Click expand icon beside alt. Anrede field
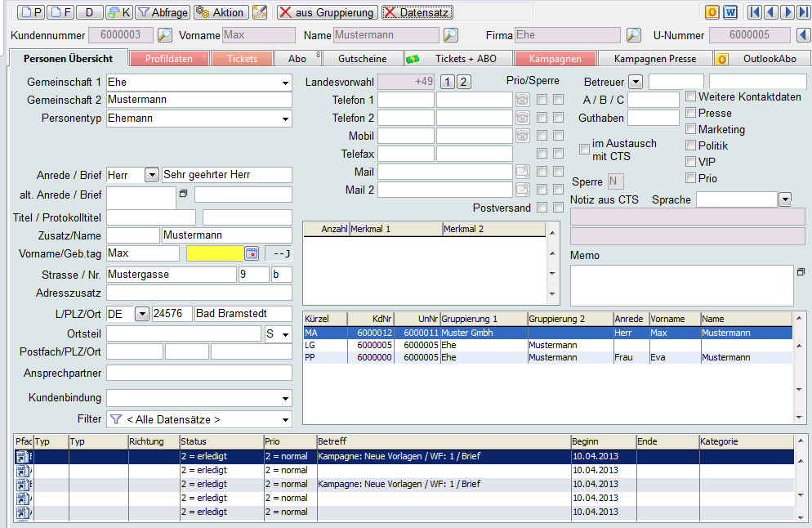This screenshot has height=528, width=812. (183, 193)
